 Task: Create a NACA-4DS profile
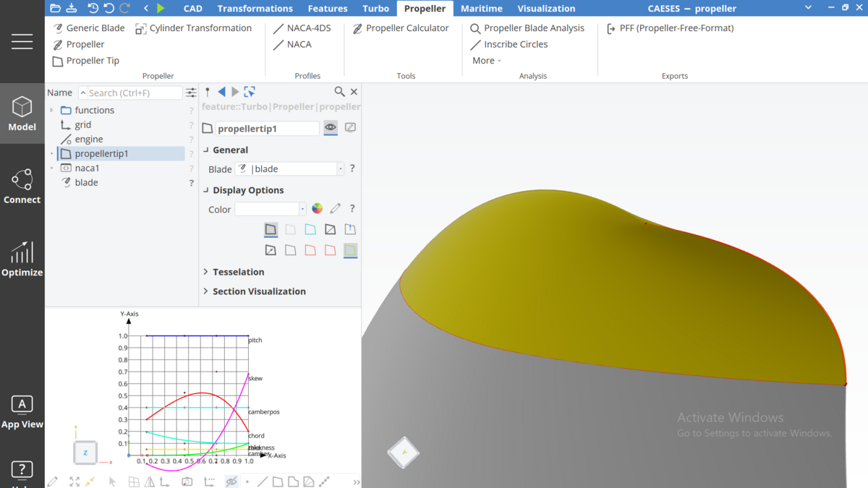(302, 28)
